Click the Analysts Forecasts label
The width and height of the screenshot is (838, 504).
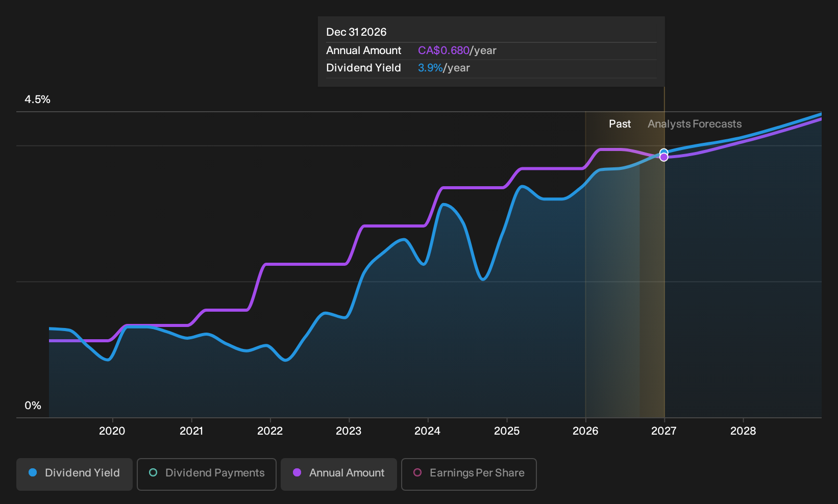[695, 124]
